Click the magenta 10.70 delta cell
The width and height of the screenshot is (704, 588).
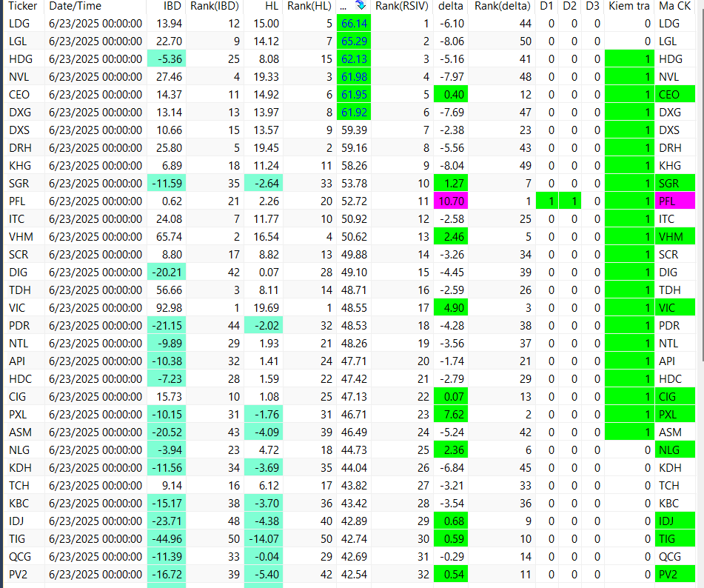451,201
